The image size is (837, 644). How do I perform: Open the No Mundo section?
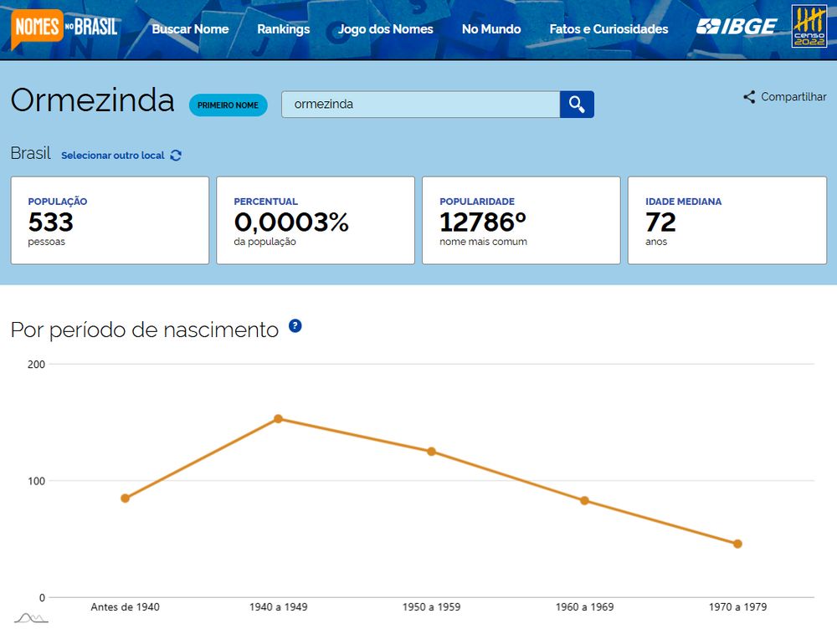tap(491, 29)
